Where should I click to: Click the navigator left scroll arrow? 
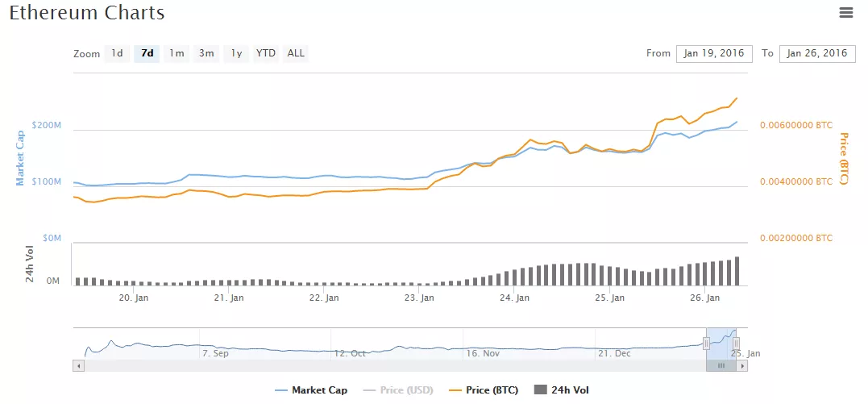click(78, 365)
